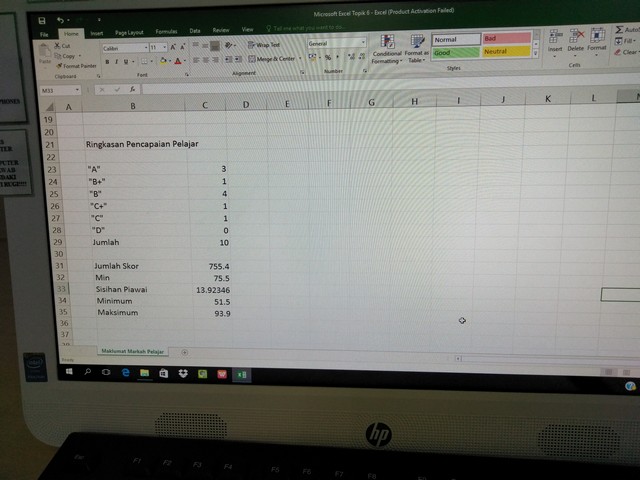Apply the Bad cell style swatch
640x480 pixels.
pos(506,39)
